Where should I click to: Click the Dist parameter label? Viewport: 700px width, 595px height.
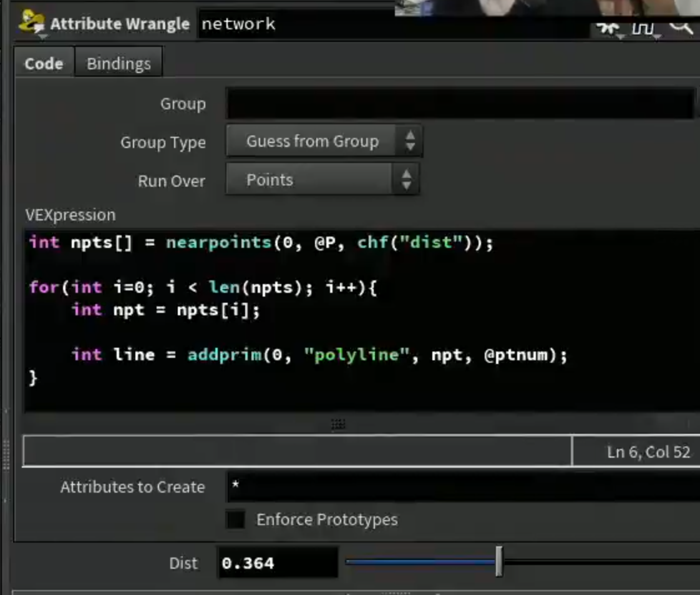(183, 563)
